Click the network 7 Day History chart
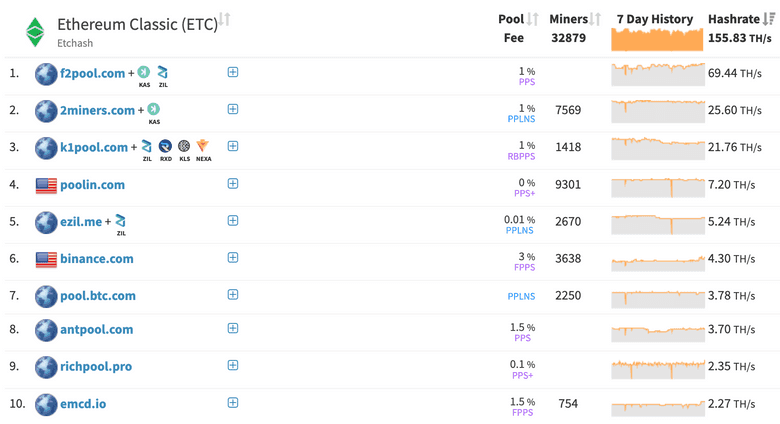The width and height of the screenshot is (780, 424). pos(657,39)
